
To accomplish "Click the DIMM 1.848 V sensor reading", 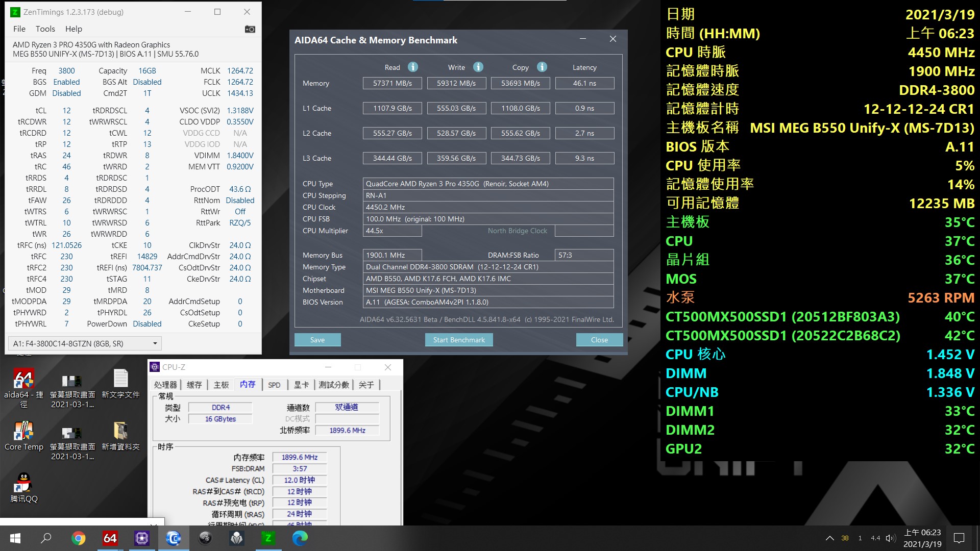I will tap(820, 373).
